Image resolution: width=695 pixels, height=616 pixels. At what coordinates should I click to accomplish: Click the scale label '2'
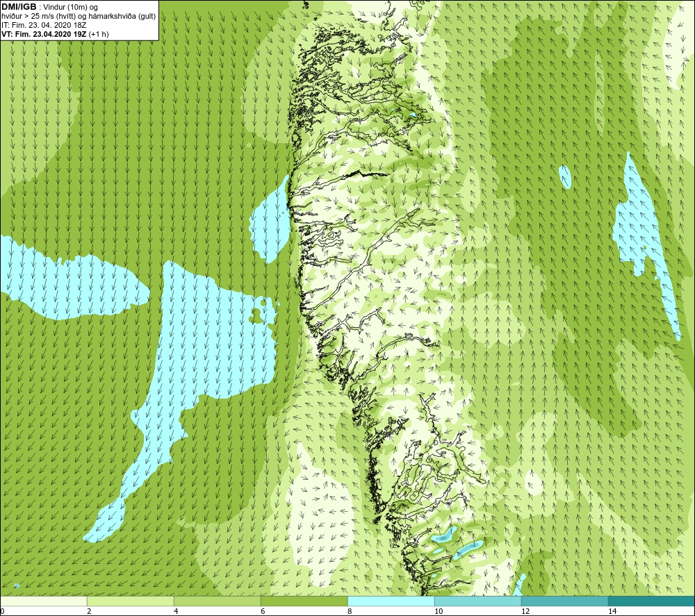89,611
